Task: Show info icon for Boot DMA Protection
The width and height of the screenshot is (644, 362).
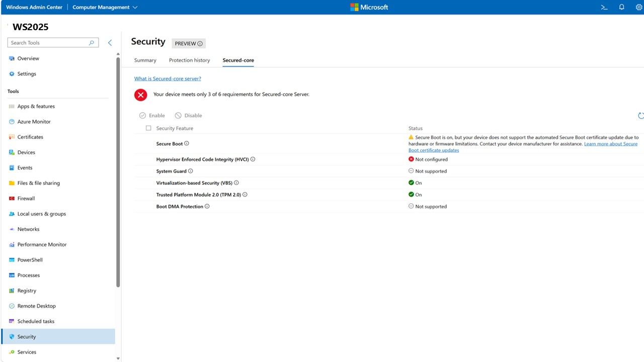Action: tap(207, 206)
